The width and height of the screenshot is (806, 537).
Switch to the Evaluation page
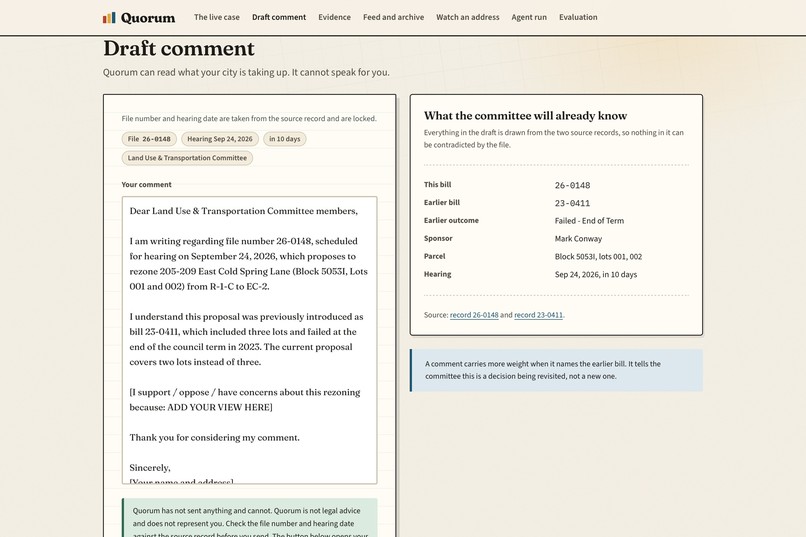[578, 17]
